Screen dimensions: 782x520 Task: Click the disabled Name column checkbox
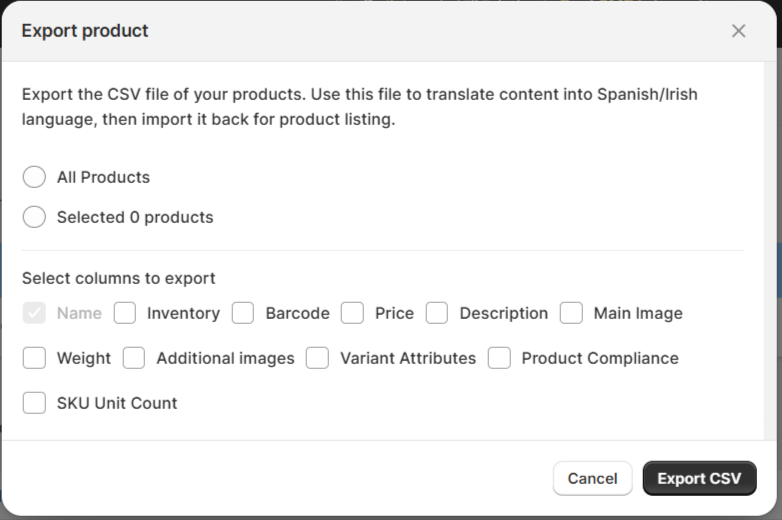click(x=34, y=313)
